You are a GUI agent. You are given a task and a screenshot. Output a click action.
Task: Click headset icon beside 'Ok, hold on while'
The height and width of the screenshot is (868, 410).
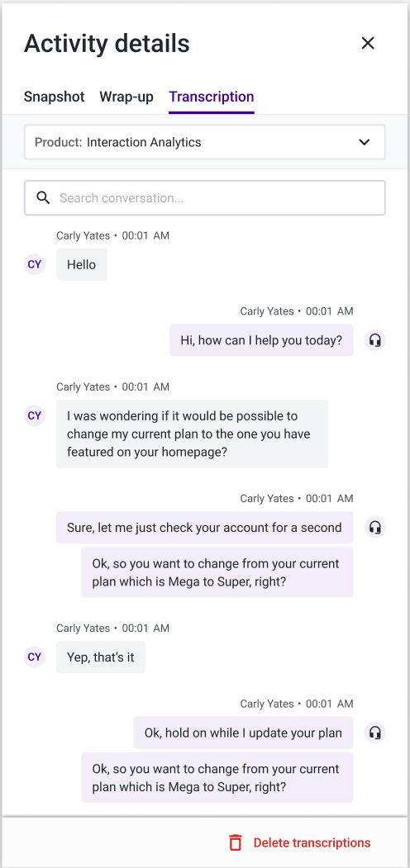point(375,733)
